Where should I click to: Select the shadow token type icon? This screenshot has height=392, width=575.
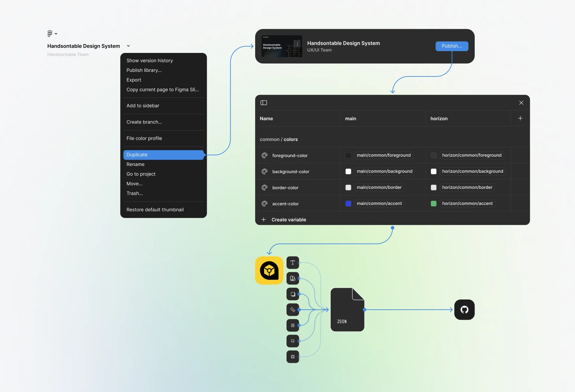click(293, 294)
